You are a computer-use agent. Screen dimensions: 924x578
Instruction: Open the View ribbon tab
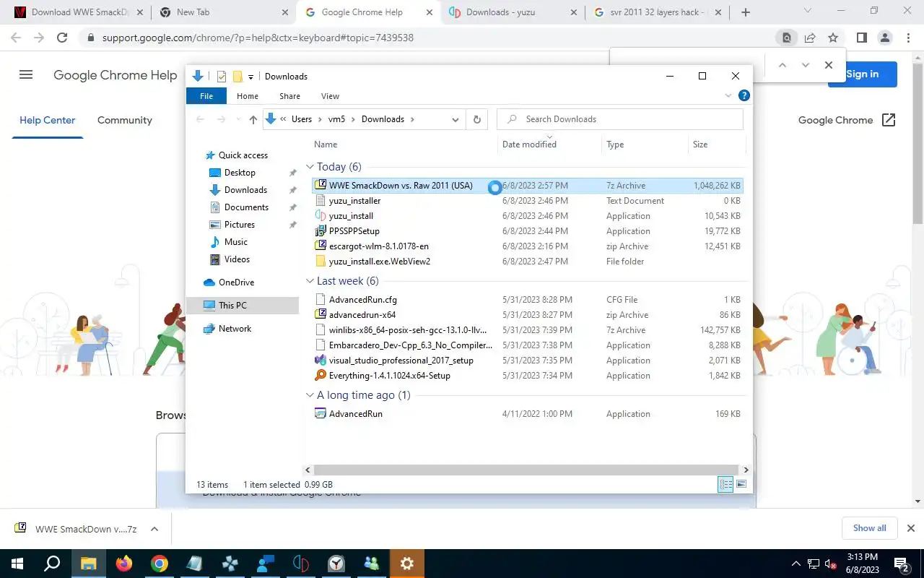(x=330, y=96)
